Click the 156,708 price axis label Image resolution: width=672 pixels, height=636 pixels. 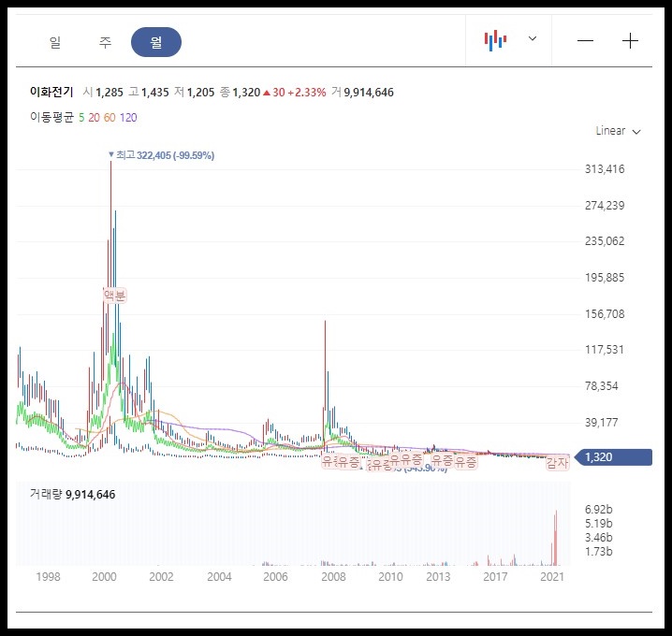tap(605, 314)
